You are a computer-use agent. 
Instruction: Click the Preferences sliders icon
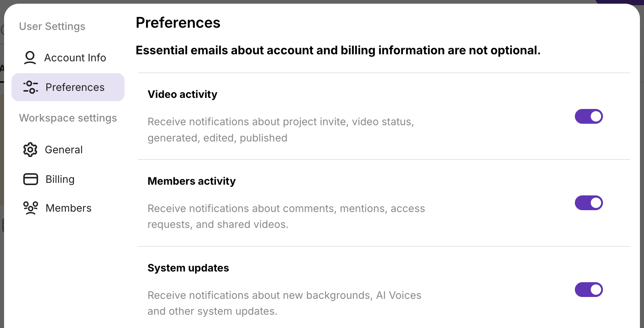(x=31, y=87)
